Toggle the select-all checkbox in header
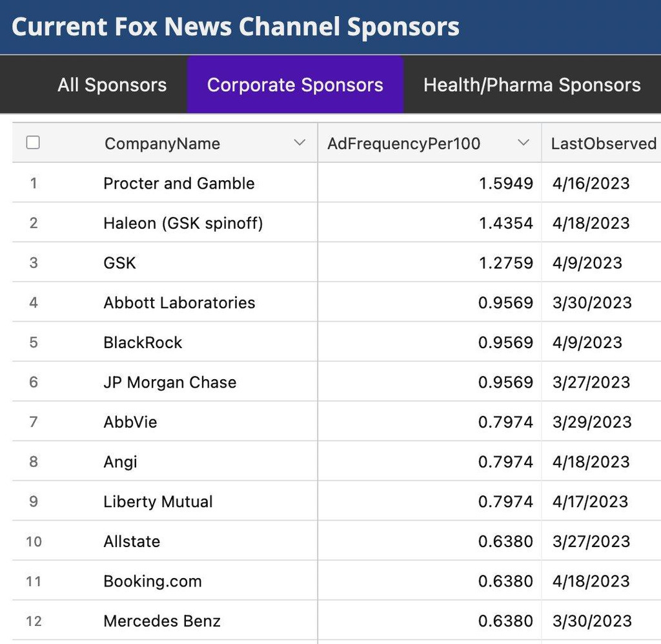The height and width of the screenshot is (644, 661). point(33,143)
